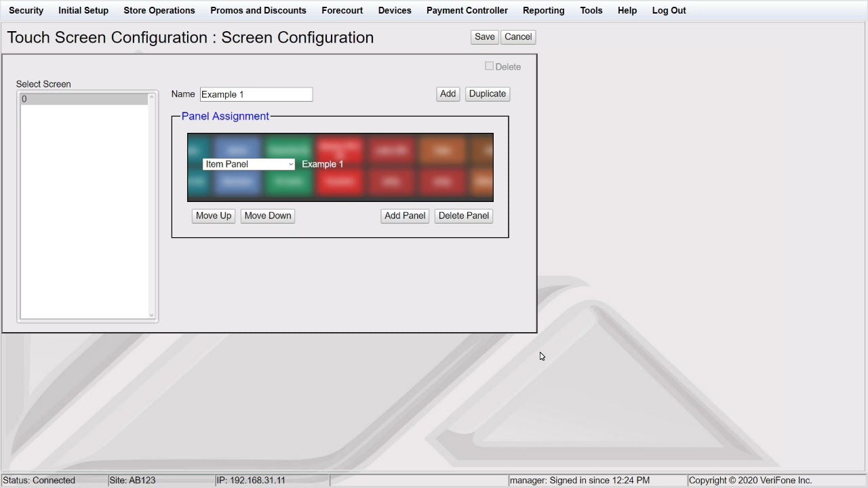Open the Help menu

click(627, 10)
